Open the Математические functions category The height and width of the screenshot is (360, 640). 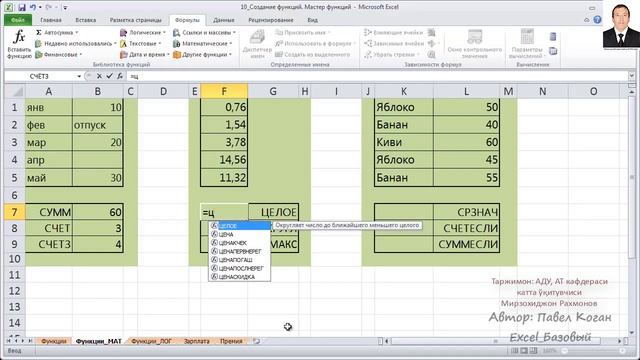(202, 43)
